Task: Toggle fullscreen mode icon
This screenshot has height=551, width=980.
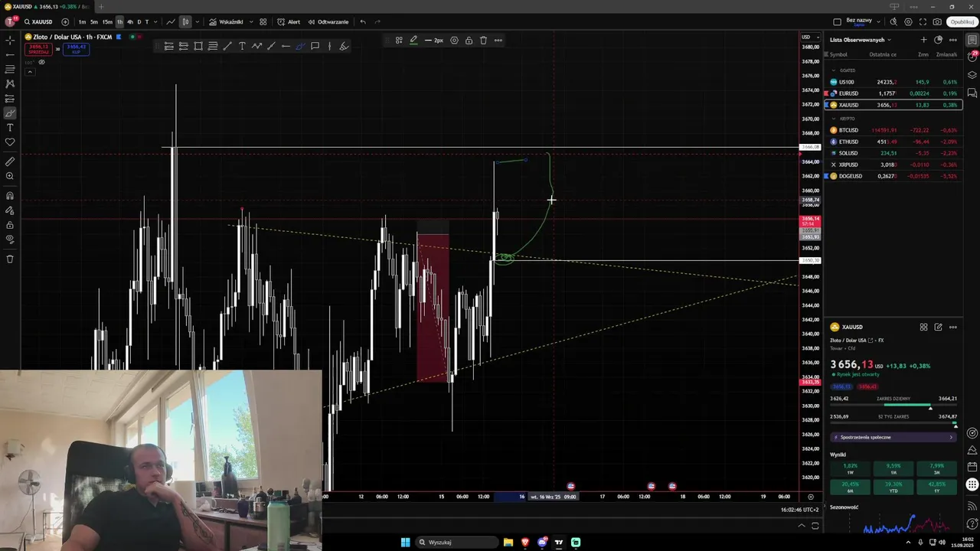Action: 923,21
